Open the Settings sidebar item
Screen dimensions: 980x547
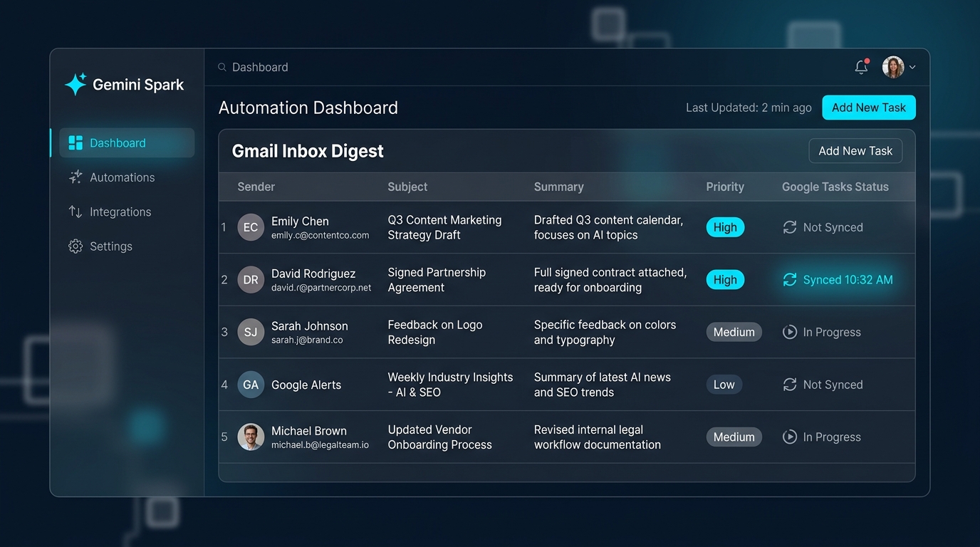pos(127,246)
